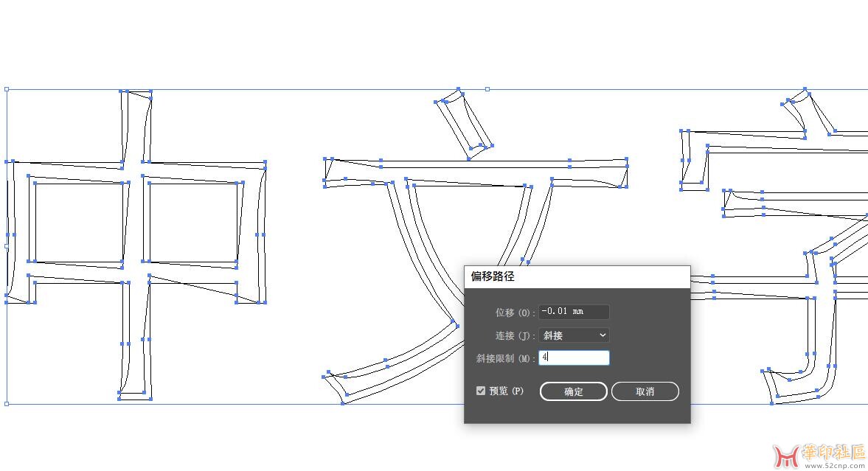868x471 pixels.
Task: Open the 连接 join type dropdown
Action: pos(574,335)
